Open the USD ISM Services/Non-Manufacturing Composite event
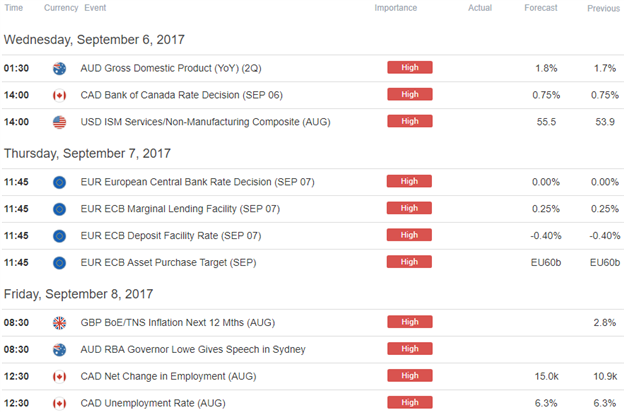624x412 pixels. [205, 122]
